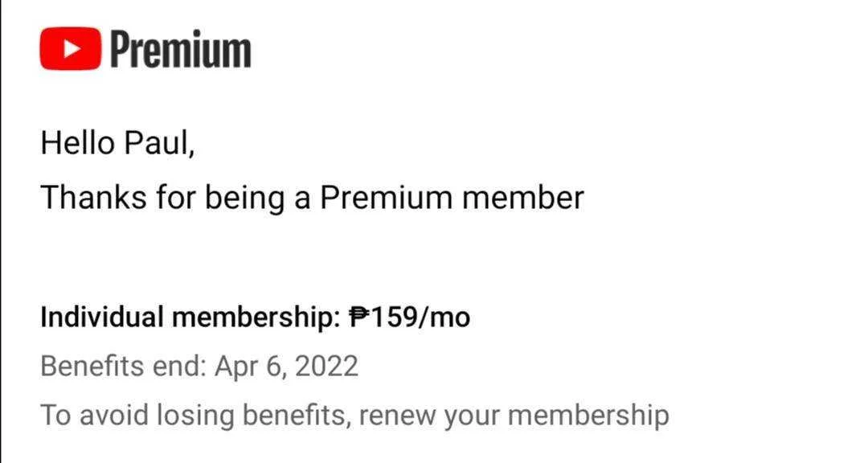The width and height of the screenshot is (868, 463).
Task: Click the word "benefits," in renewal notice
Action: (x=297, y=416)
